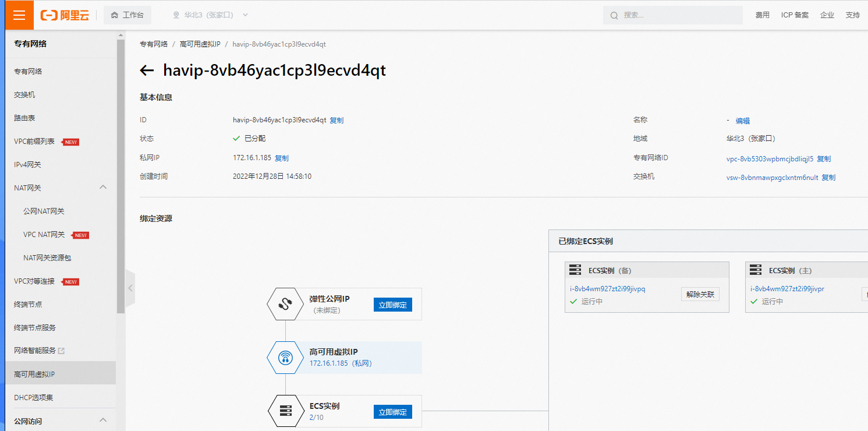Image resolution: width=868 pixels, height=431 pixels.
Task: Click the ECS实例 hexagon icon in topology
Action: [285, 411]
